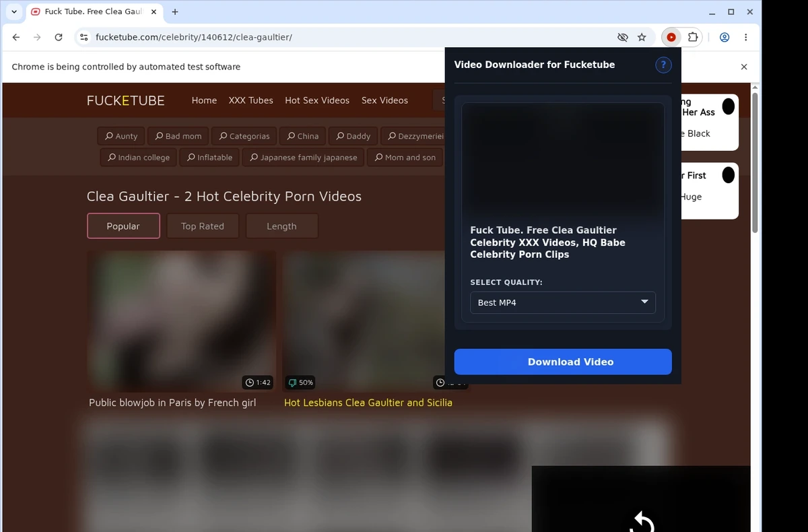Click the page vertical scrollbar
The width and height of the screenshot is (808, 532).
tap(755, 162)
